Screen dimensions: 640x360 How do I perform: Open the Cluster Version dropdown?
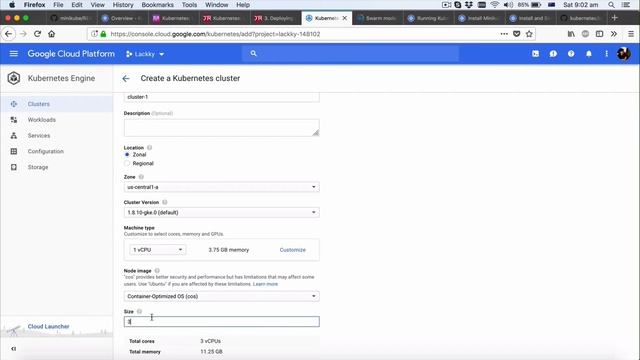tap(222, 212)
